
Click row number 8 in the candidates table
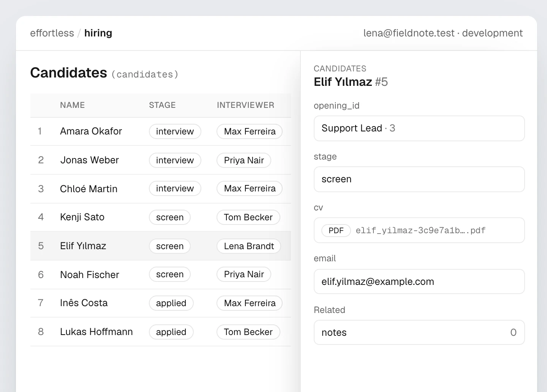point(41,332)
